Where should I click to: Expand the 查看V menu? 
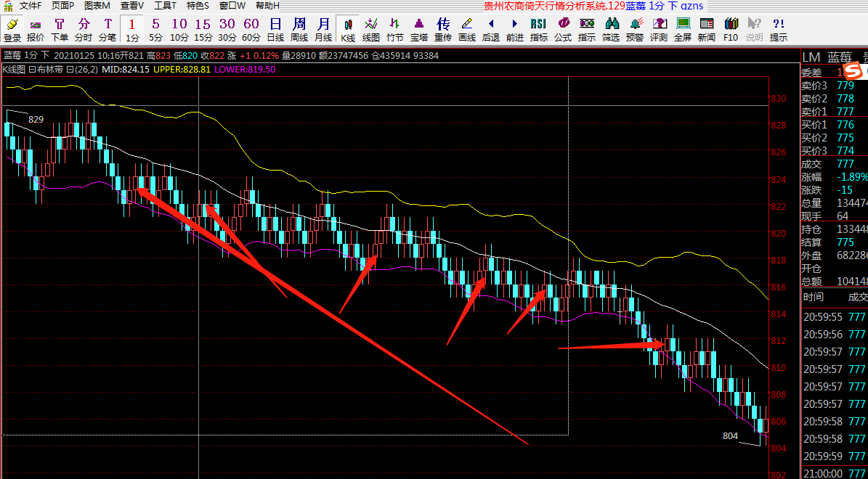(132, 5)
